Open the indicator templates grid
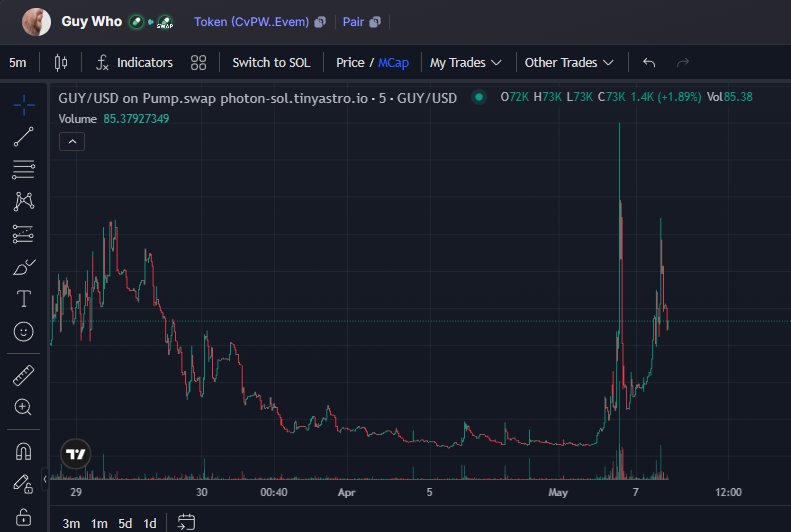Viewport: 791px width, 532px height. (x=199, y=63)
